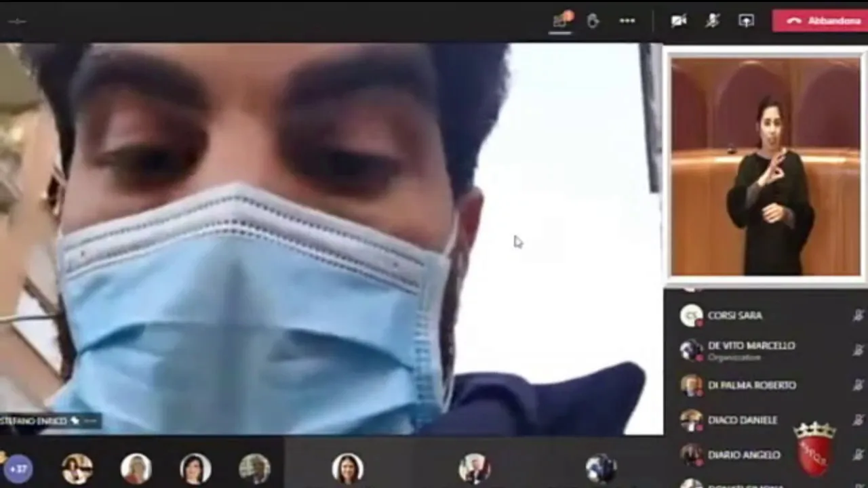Open the more actions ellipsis menu
868x488 pixels.
(627, 21)
